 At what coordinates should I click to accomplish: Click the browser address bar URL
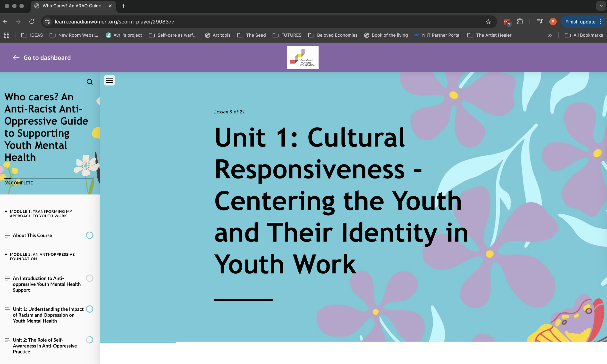tap(114, 22)
